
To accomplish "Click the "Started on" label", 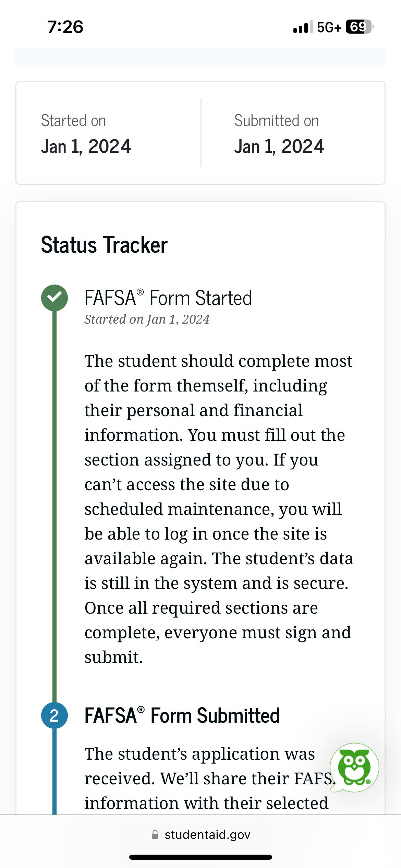I will coord(73,121).
